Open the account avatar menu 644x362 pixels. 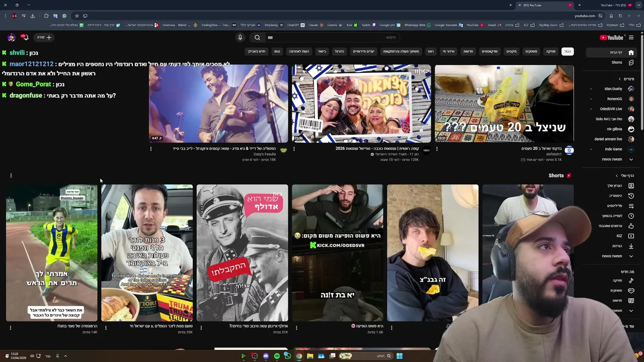[x=11, y=37]
